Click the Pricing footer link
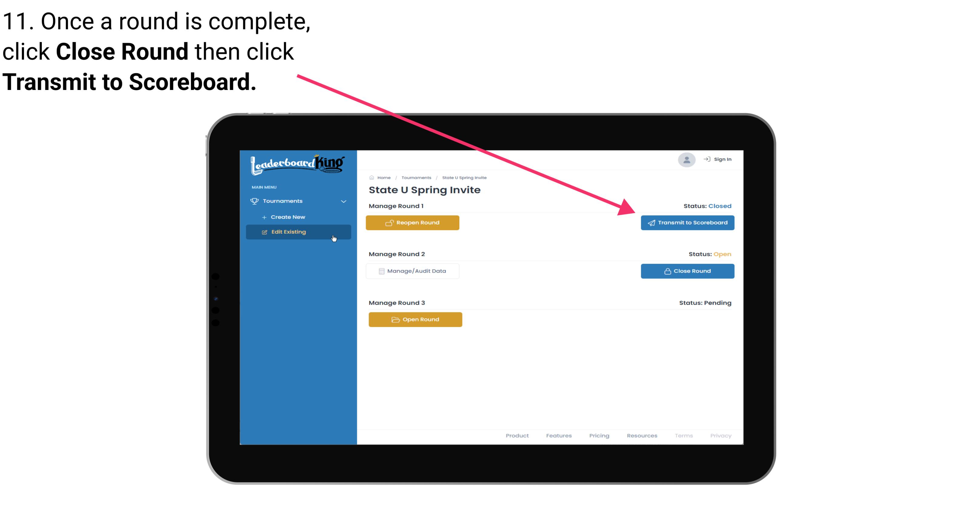980x527 pixels. (599, 436)
